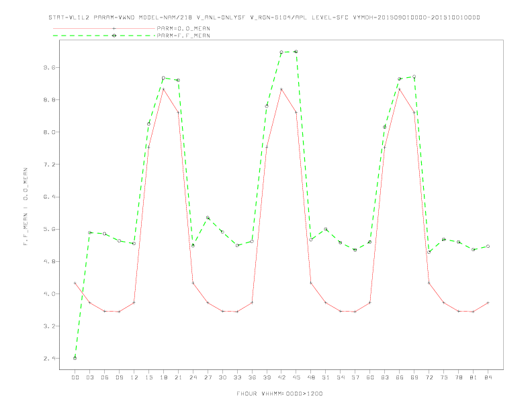Image resolution: width=532 pixels, height=411 pixels.
Task: Click the x-axis hour label 51
Action: [326, 377]
